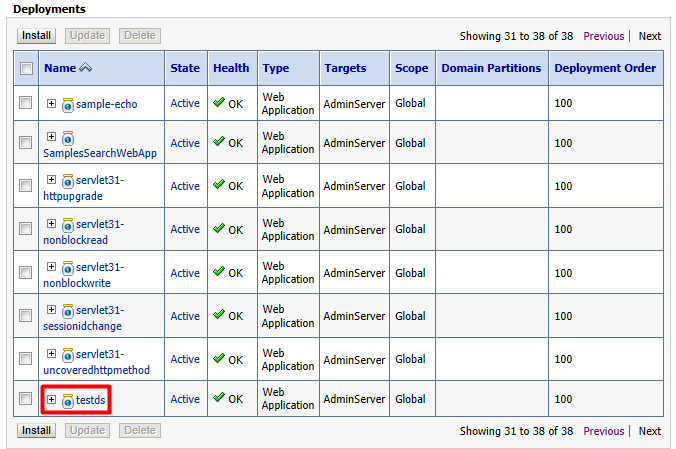Click the servlet31-httpupgrade app icon
676x449 pixels.
68,181
